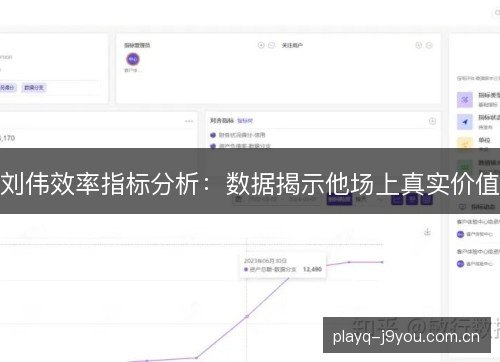Remove a user in 关注用户 panel
The image size is (500, 362).
tap(429, 45)
